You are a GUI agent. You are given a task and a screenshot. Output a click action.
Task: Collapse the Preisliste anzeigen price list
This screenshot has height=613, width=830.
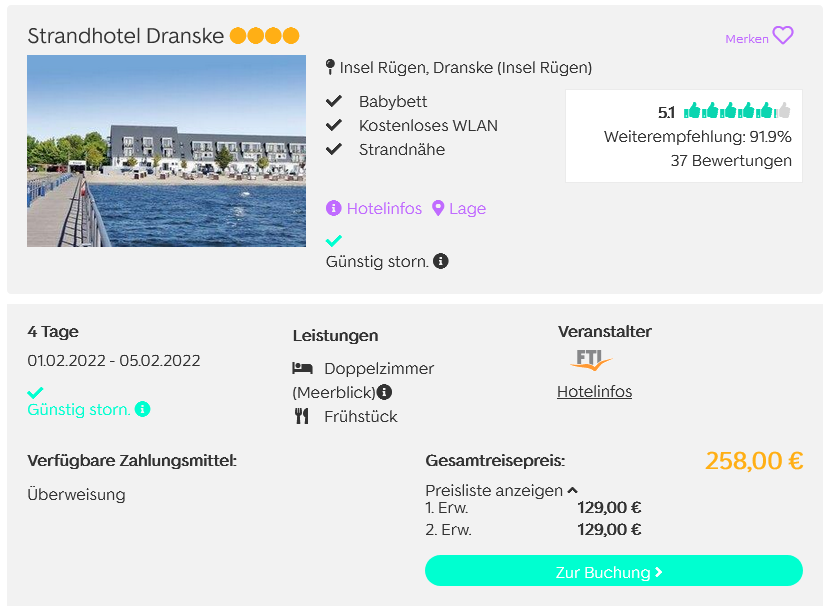[501, 491]
